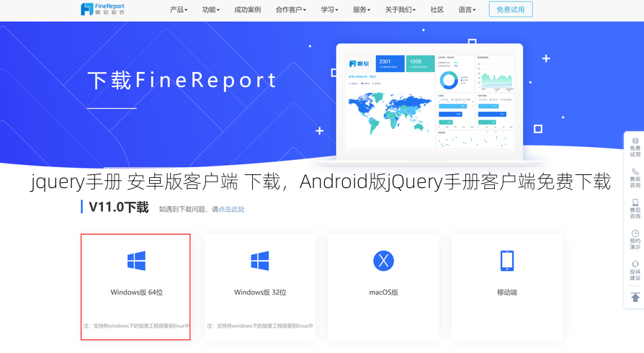Expand the 学习 menu
644x353 pixels.
(329, 9)
